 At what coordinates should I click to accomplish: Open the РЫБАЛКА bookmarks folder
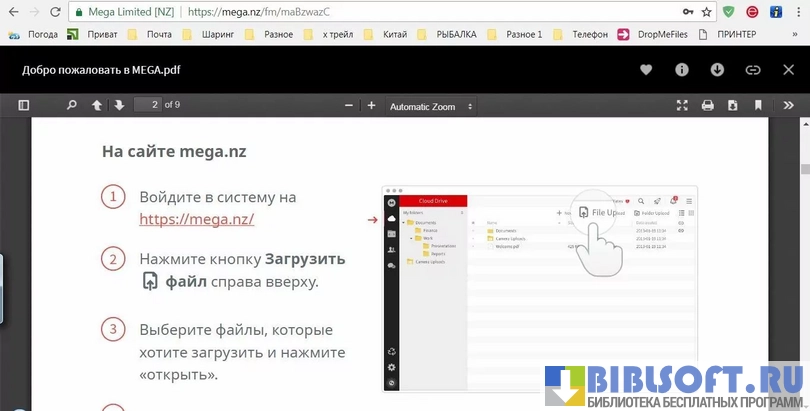point(456,34)
